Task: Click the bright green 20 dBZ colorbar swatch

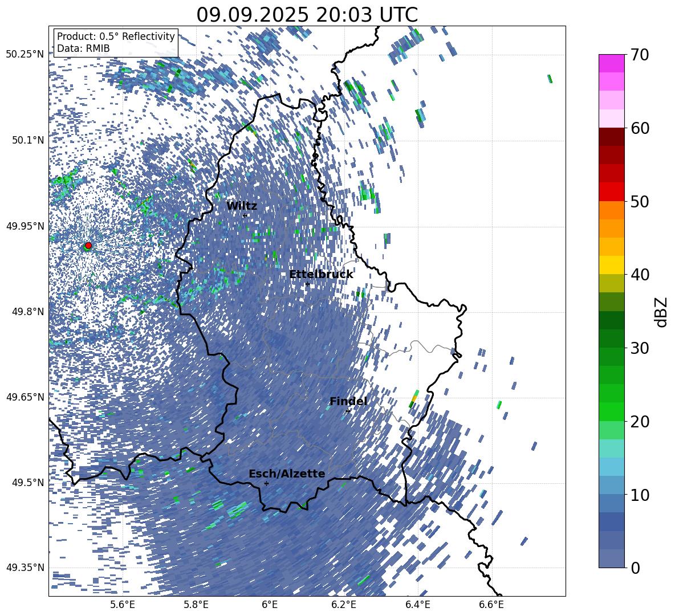Action: 611,411
